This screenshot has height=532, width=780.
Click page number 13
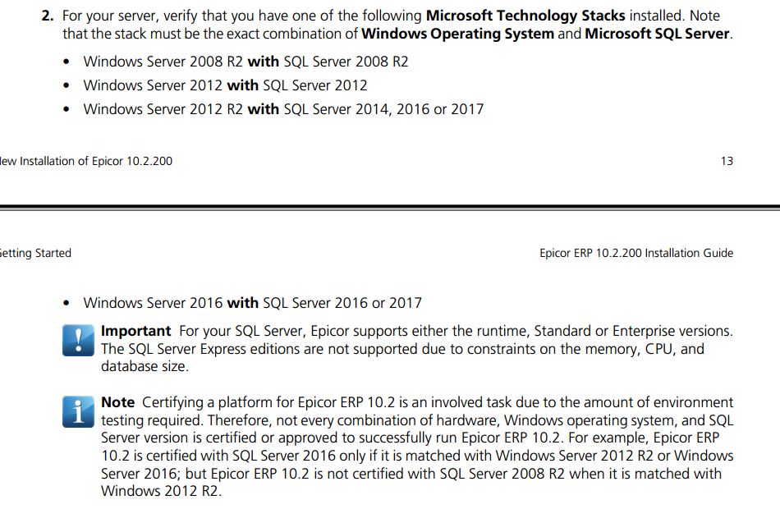pyautogui.click(x=727, y=161)
